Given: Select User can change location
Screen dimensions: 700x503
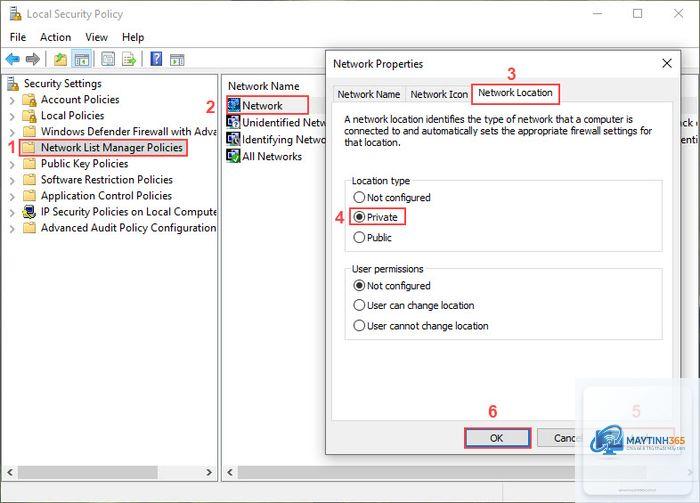Looking at the screenshot, I should pos(359,305).
